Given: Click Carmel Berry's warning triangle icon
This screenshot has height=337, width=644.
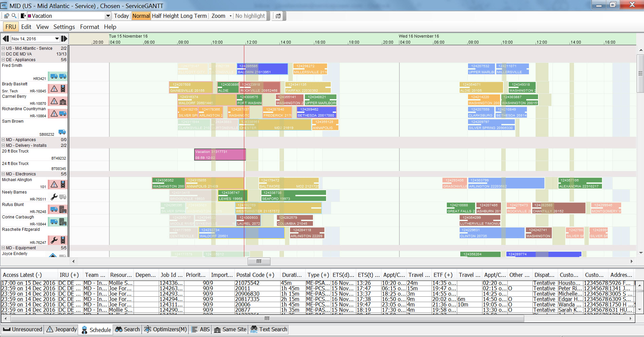Looking at the screenshot, I should pos(54,101).
